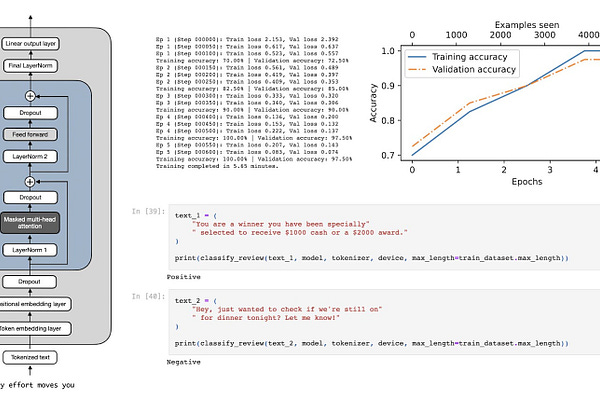Select the In [40] cell prompt
600x400 pixels.
point(148,296)
